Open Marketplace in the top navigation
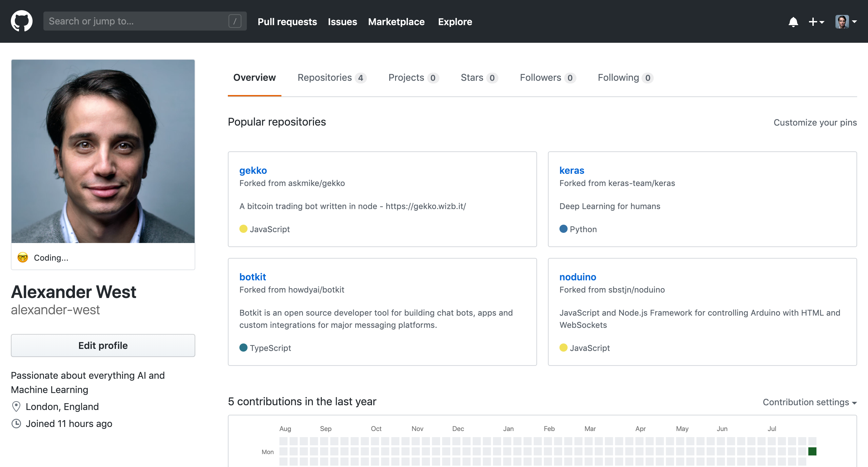This screenshot has height=467, width=868. (x=396, y=21)
